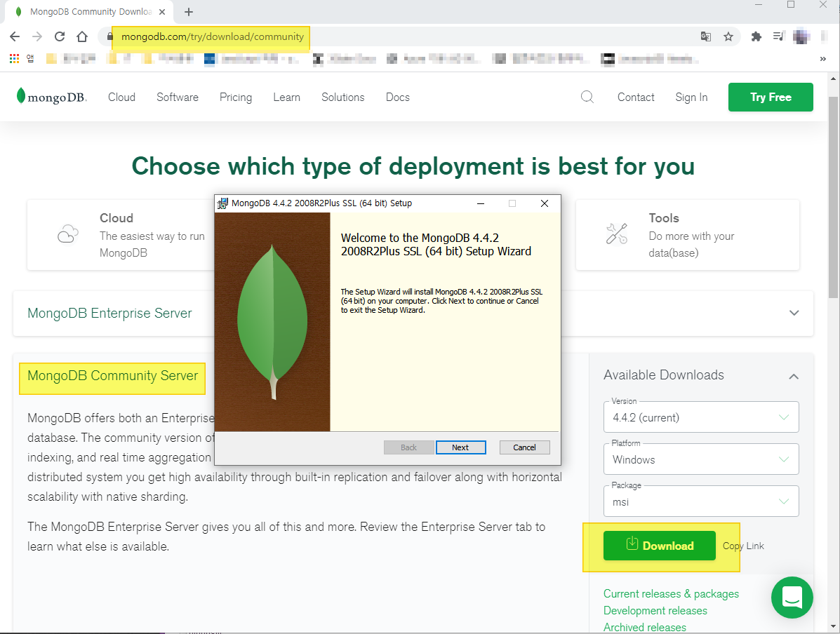This screenshot has width=840, height=634.
Task: Click the MongoDB Community Server heading
Action: pos(112,375)
